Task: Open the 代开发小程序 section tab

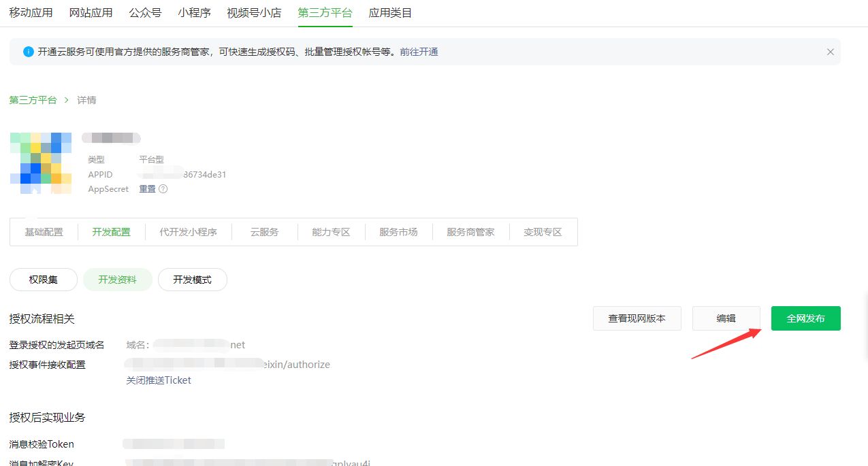Action: pyautogui.click(x=188, y=232)
